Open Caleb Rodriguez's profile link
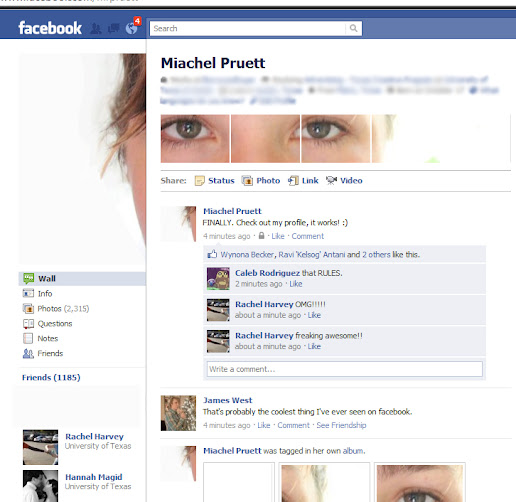The height and width of the screenshot is (502, 516). 268,273
